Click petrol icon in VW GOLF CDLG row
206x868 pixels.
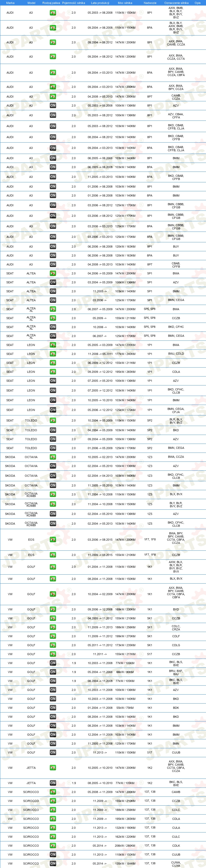coord(53,645)
